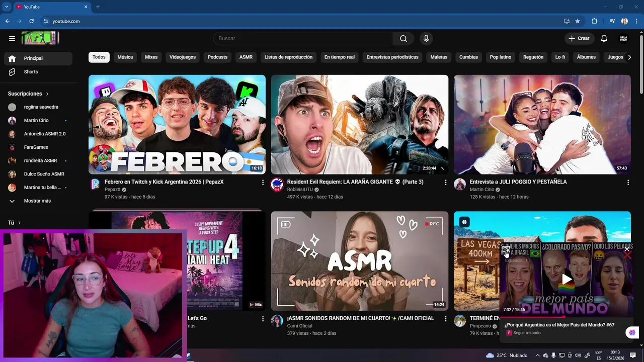Open Chrome three-dot menu

pos(636,21)
